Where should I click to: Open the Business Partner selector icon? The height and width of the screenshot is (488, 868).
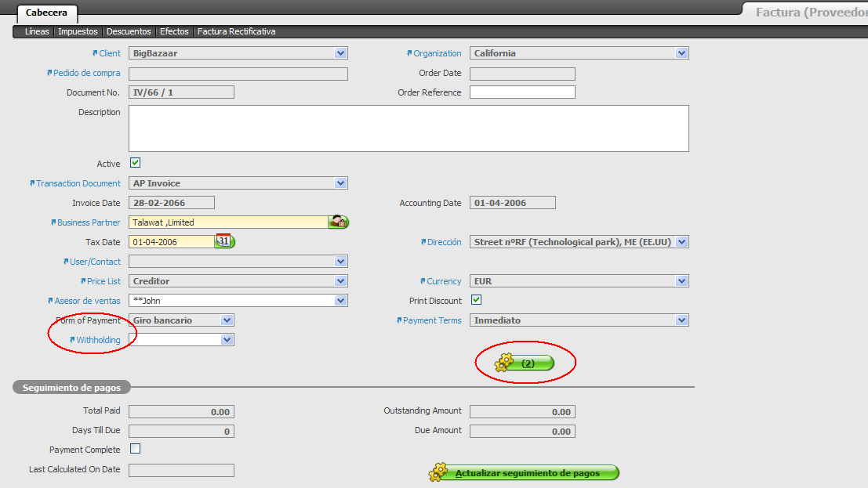339,222
